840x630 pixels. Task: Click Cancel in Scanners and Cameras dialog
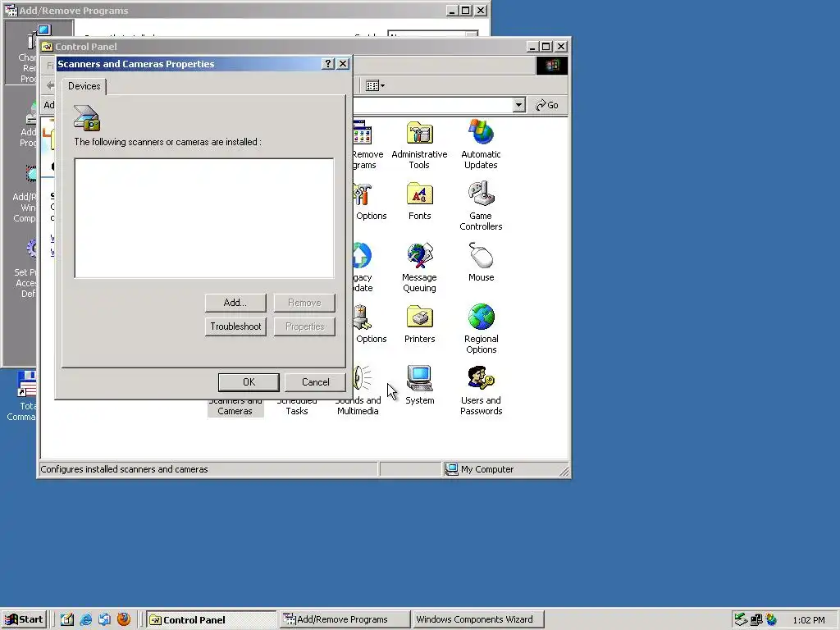(x=315, y=382)
